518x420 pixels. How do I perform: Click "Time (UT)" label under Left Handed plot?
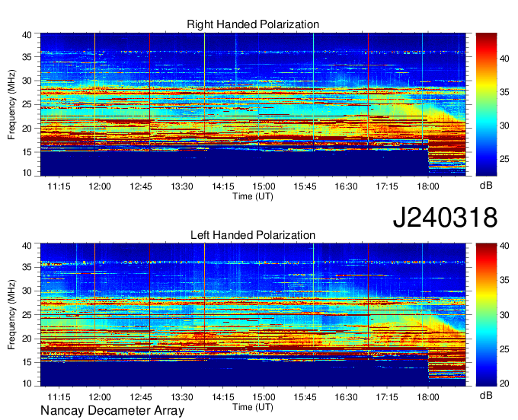[x=253, y=407]
